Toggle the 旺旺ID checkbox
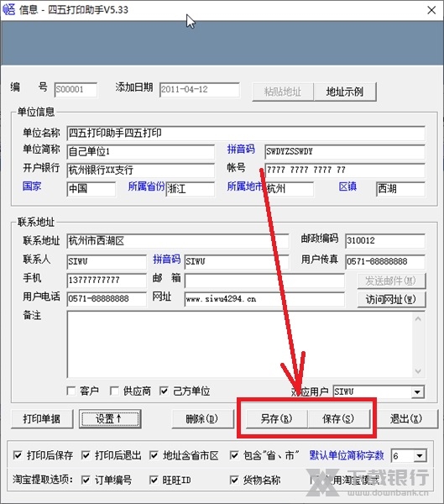 154,480
